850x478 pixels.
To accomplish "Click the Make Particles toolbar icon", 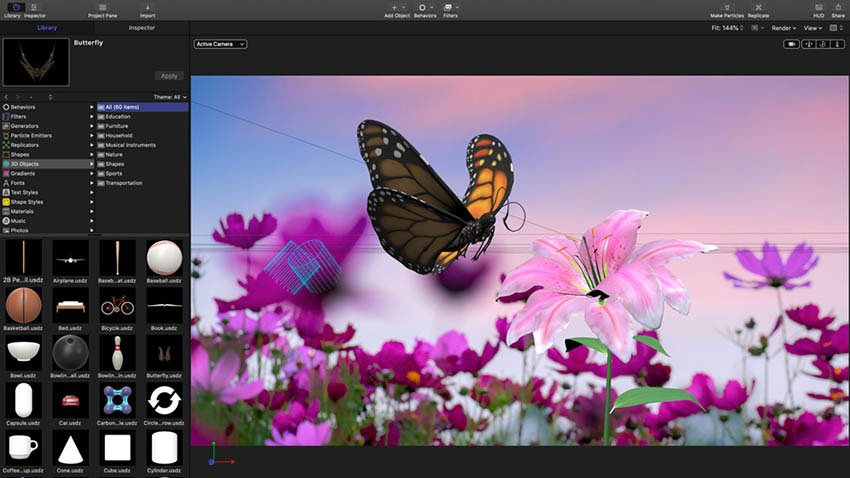I will pyautogui.click(x=726, y=7).
